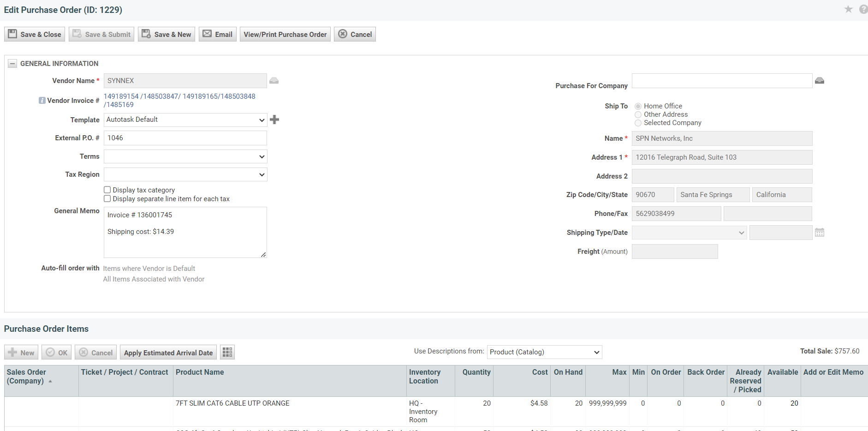Image resolution: width=868 pixels, height=431 pixels.
Task: Select the Home Office radio button
Action: 638,106
